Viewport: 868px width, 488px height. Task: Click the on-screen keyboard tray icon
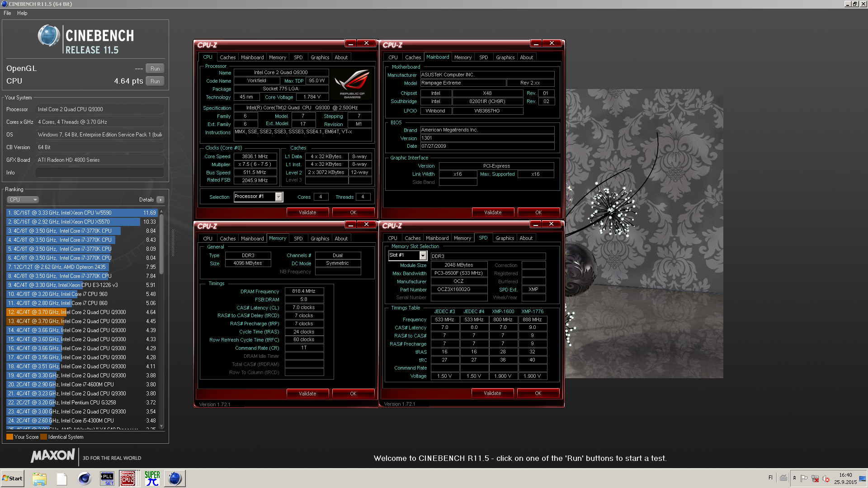click(x=783, y=478)
